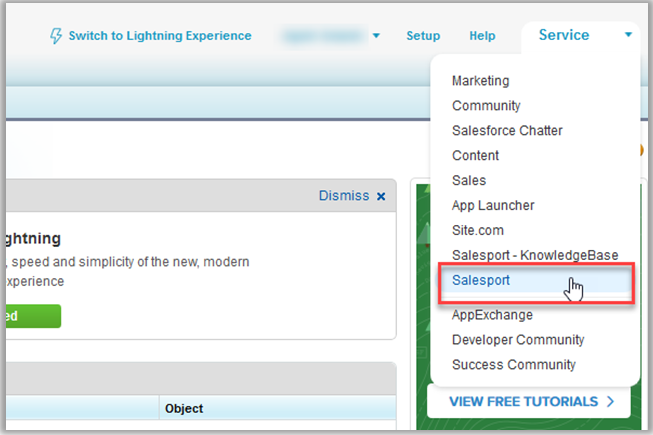Viewport: 653px width, 435px height.
Task: Switch to the Content app
Action: [475, 156]
